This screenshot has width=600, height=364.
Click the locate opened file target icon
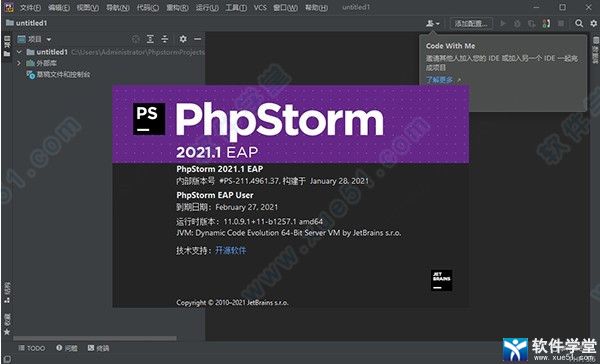tap(135, 39)
